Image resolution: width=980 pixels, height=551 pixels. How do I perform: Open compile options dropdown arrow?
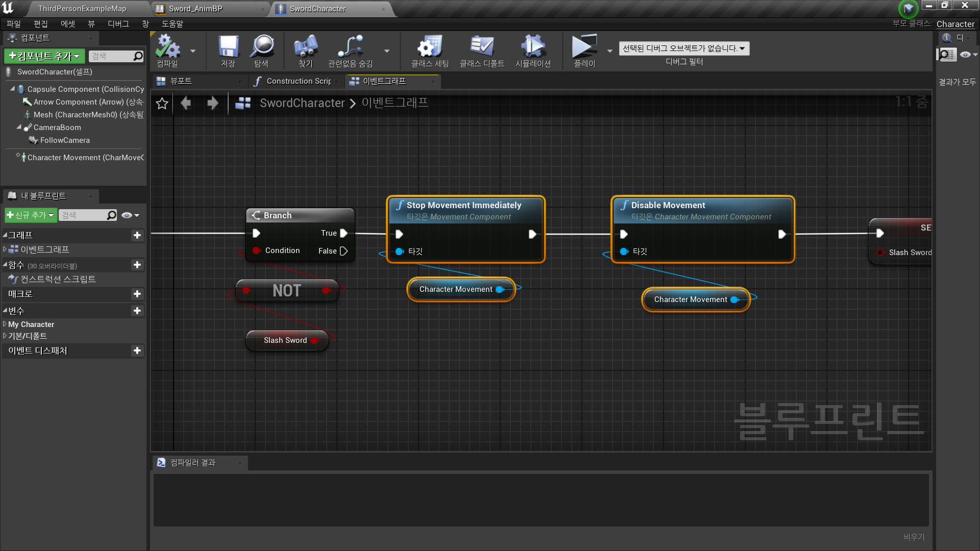pos(193,51)
